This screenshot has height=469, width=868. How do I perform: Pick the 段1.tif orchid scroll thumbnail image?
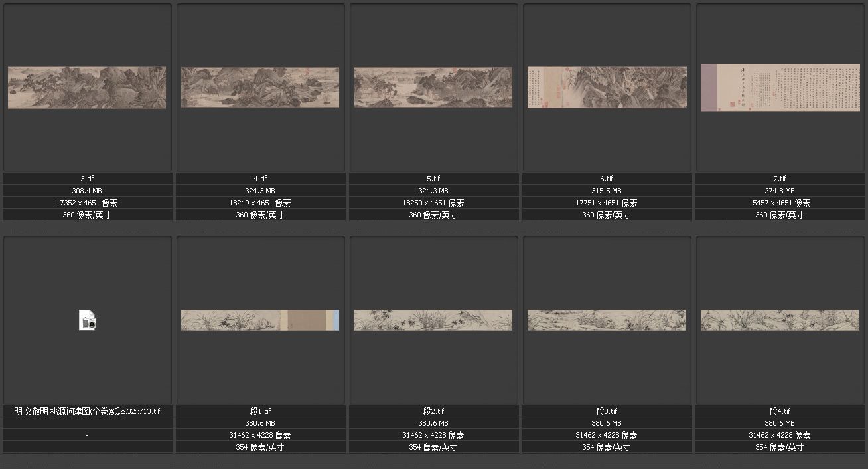click(x=260, y=320)
